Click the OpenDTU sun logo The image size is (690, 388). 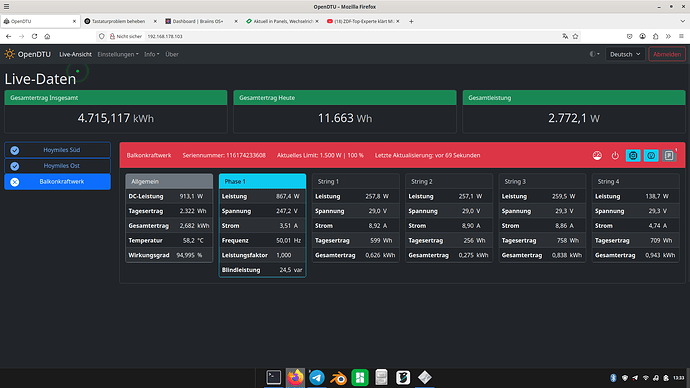click(9, 54)
